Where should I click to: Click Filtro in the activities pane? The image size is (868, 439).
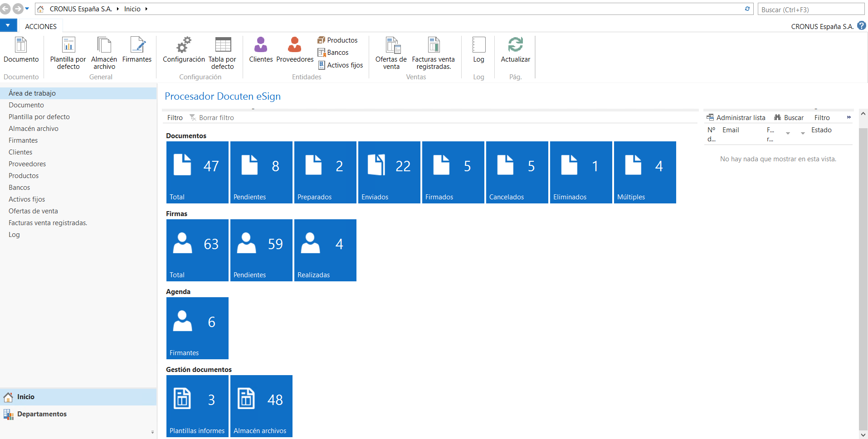point(175,118)
